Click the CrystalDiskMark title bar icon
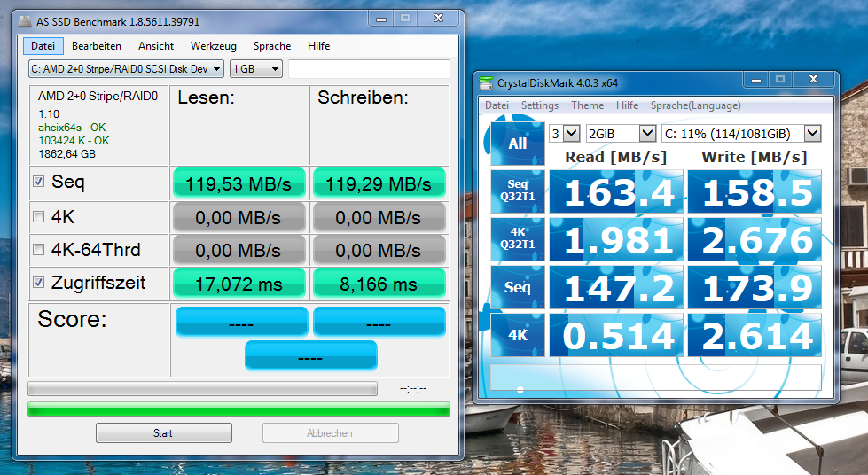Image resolution: width=868 pixels, height=475 pixels. click(x=486, y=83)
